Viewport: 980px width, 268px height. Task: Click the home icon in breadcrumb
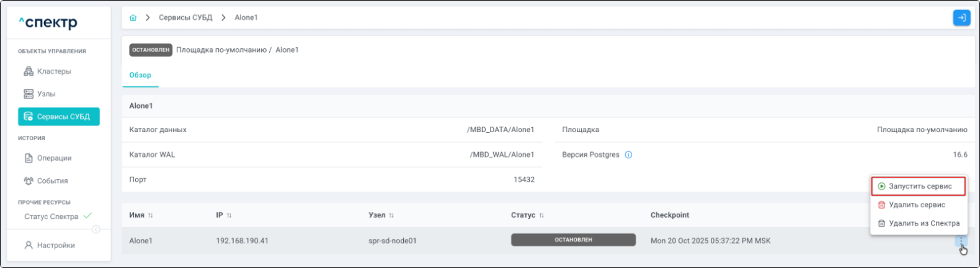[133, 18]
